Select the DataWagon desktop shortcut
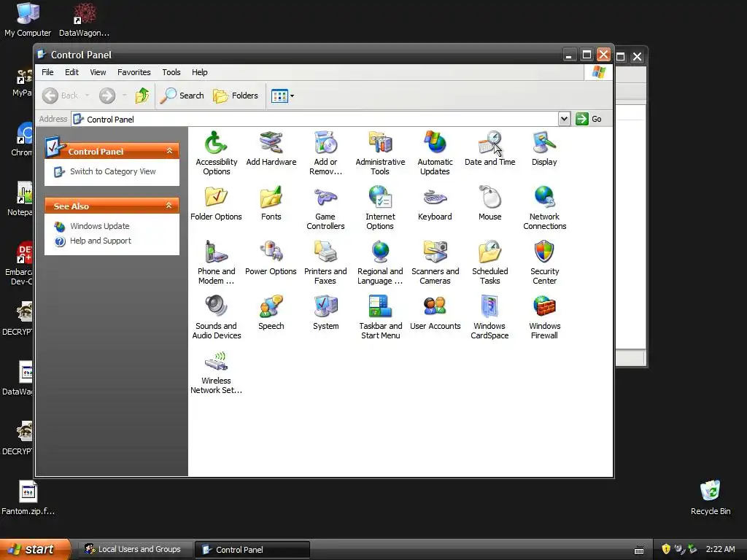This screenshot has width=747, height=560. pos(85,20)
